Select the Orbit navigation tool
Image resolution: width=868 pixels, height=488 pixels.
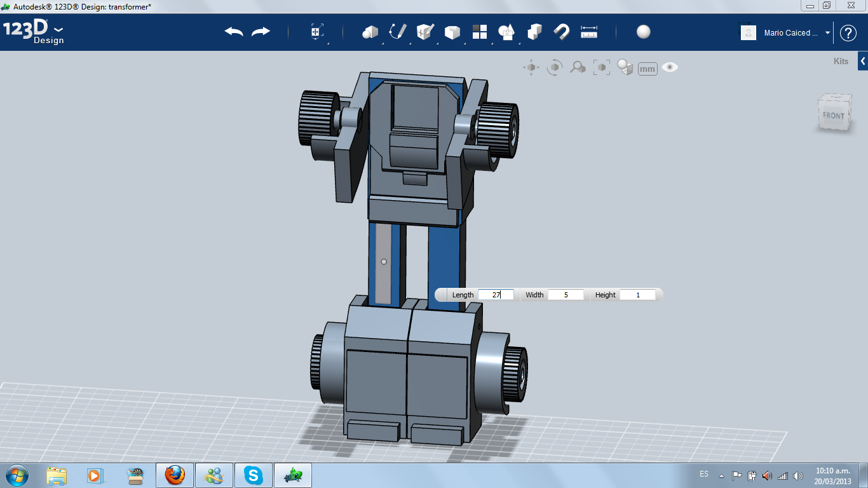click(x=555, y=67)
